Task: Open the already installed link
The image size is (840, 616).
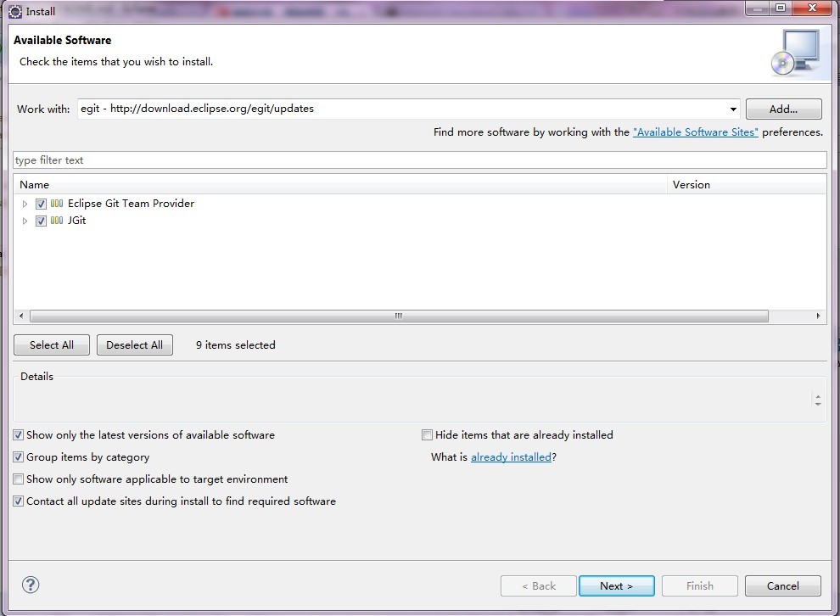Action: (511, 457)
